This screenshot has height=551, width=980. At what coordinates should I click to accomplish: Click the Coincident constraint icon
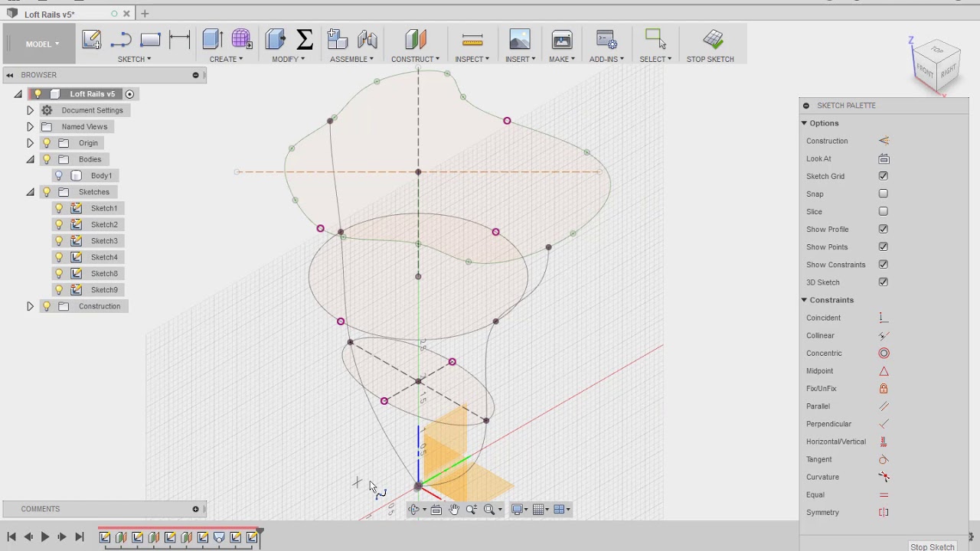point(884,318)
